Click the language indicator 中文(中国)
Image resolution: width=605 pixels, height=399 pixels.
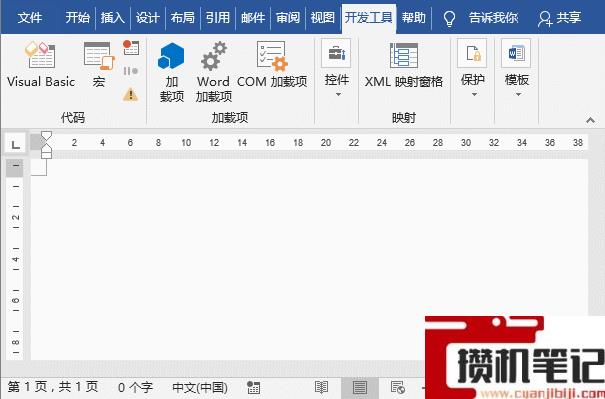point(200,387)
